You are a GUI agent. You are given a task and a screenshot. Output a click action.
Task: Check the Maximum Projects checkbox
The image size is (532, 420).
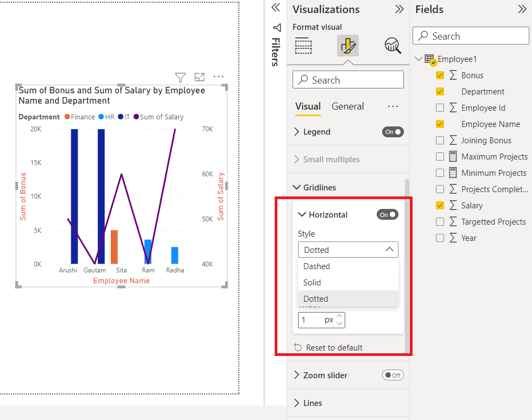pos(440,156)
